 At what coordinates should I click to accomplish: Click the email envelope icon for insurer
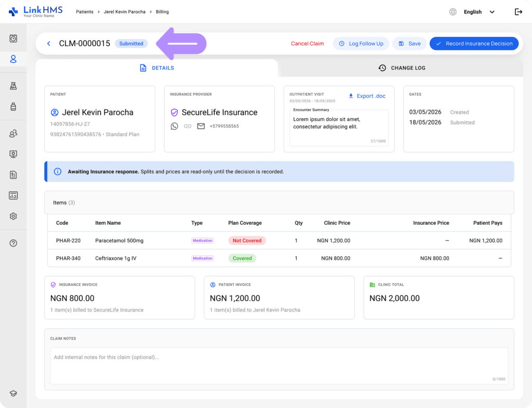click(201, 127)
